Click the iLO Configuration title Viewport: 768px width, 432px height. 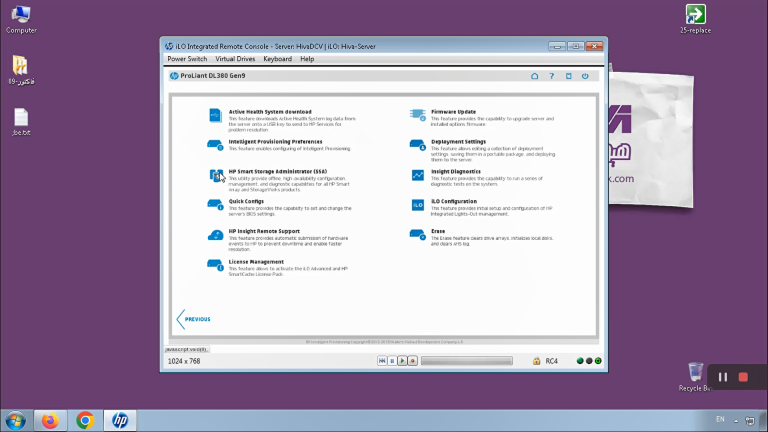[x=454, y=201]
